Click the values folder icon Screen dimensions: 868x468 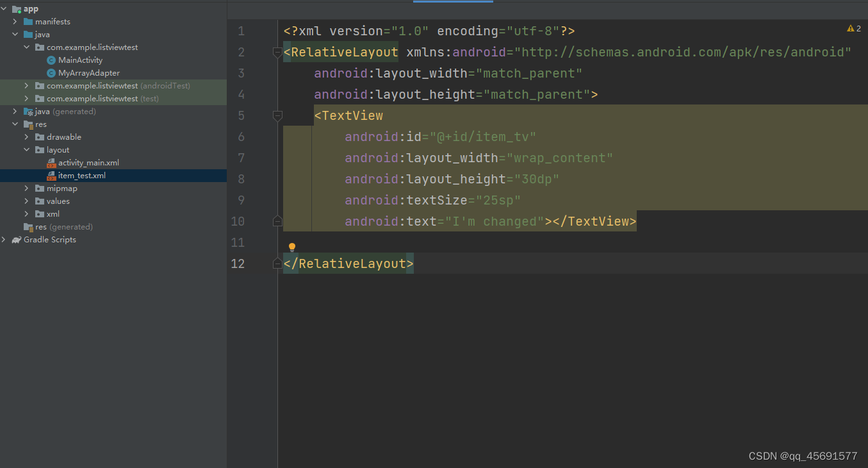point(40,201)
